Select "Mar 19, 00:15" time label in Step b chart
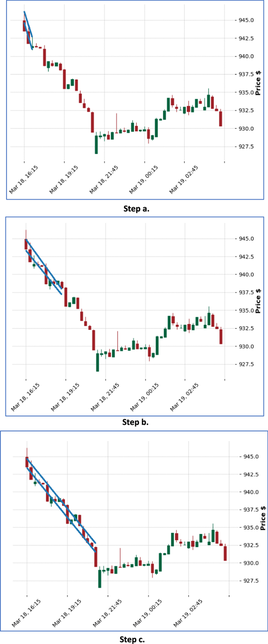The height and width of the screenshot is (644, 268). (x=144, y=397)
